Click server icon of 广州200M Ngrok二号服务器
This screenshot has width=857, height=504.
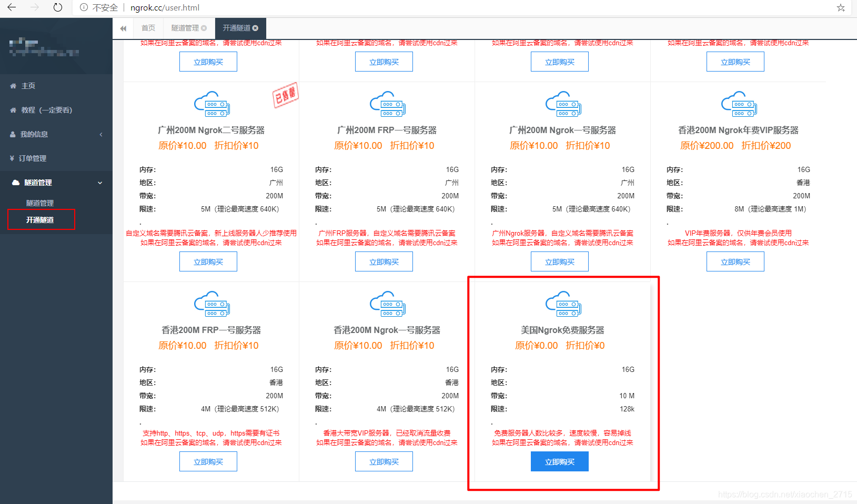tap(211, 104)
